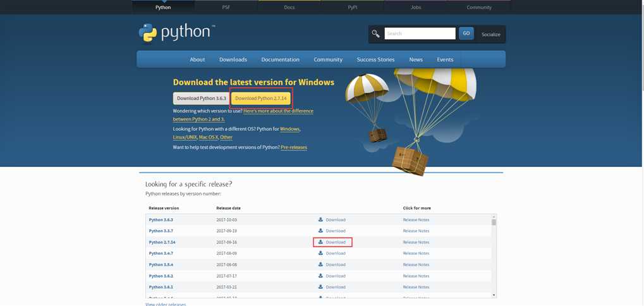
Task: Click the Release date column header
Action: (x=228, y=208)
